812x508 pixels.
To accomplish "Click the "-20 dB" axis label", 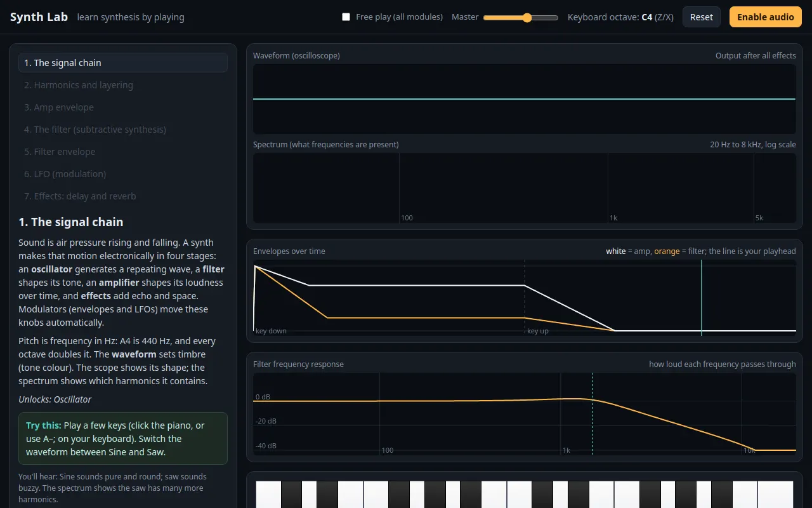I will coord(266,421).
